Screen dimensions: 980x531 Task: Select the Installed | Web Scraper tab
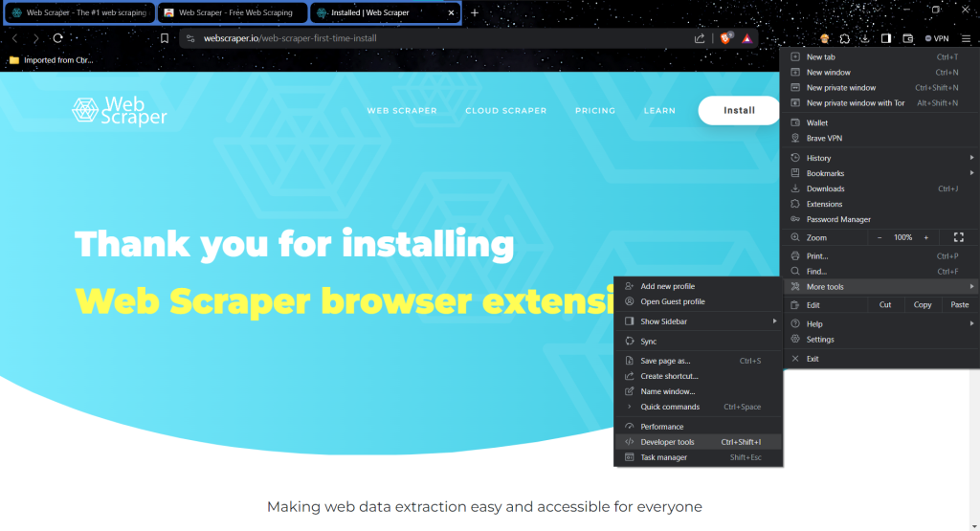pos(385,12)
